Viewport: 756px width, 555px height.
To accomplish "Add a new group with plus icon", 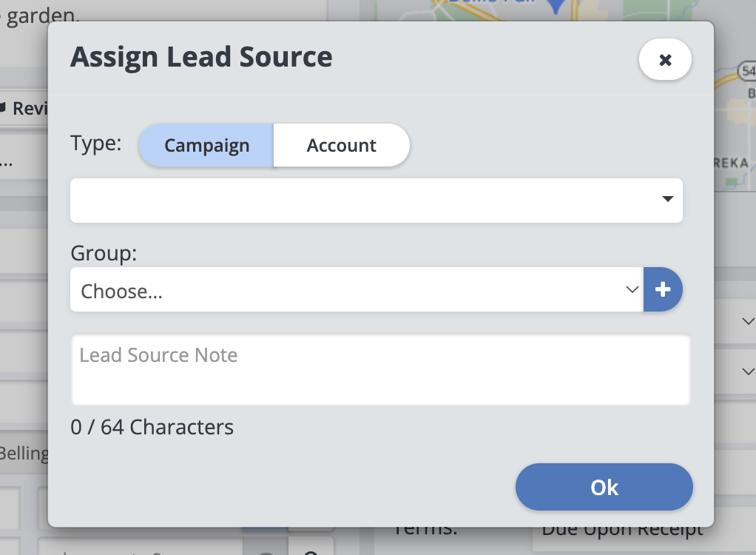I will point(663,289).
